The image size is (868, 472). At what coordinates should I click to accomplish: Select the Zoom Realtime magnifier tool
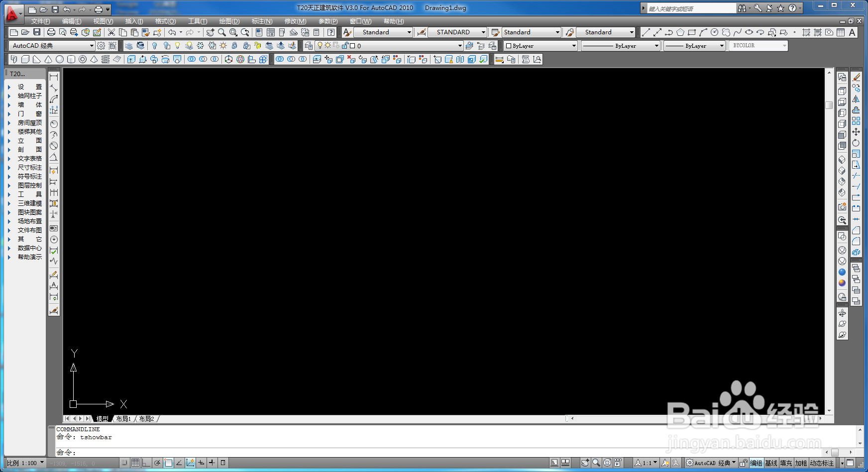pyautogui.click(x=222, y=32)
